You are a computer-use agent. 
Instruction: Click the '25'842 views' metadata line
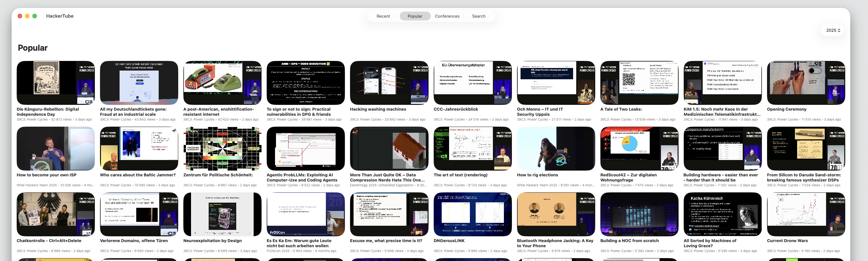(388, 119)
